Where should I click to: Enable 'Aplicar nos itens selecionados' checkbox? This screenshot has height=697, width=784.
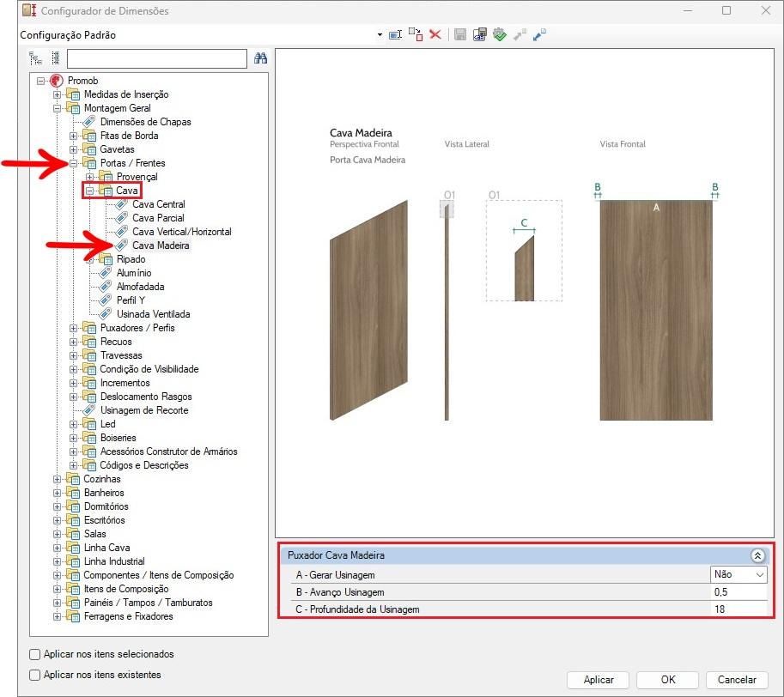pyautogui.click(x=35, y=654)
